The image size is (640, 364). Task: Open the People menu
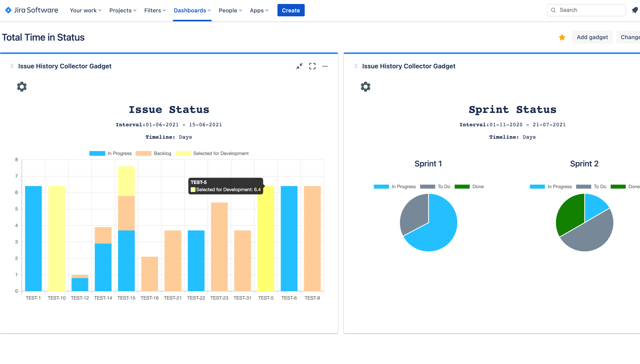point(230,10)
